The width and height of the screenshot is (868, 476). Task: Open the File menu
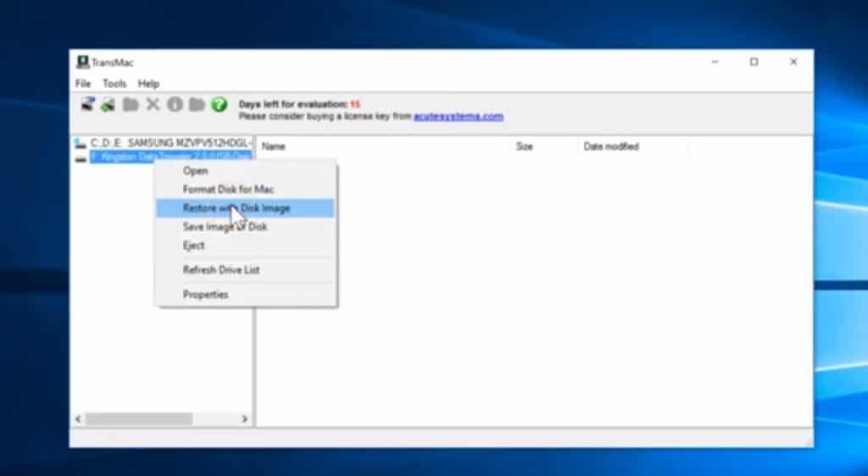(x=83, y=84)
